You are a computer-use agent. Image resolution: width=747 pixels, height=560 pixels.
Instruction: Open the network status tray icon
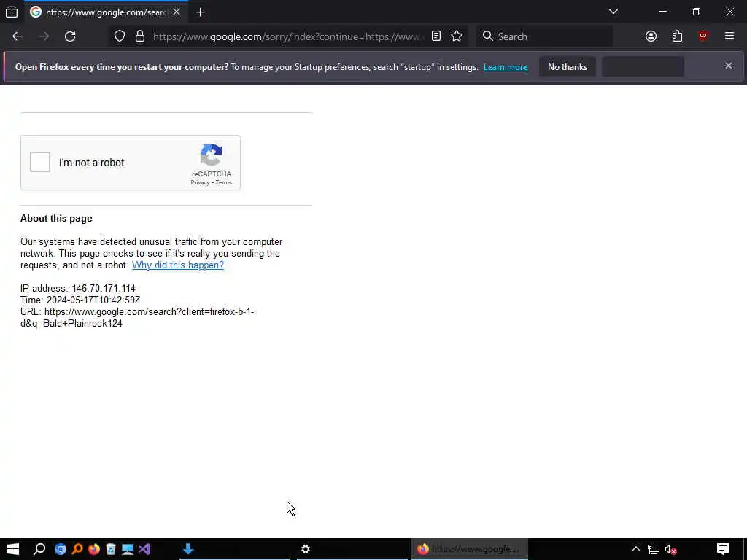point(653,550)
